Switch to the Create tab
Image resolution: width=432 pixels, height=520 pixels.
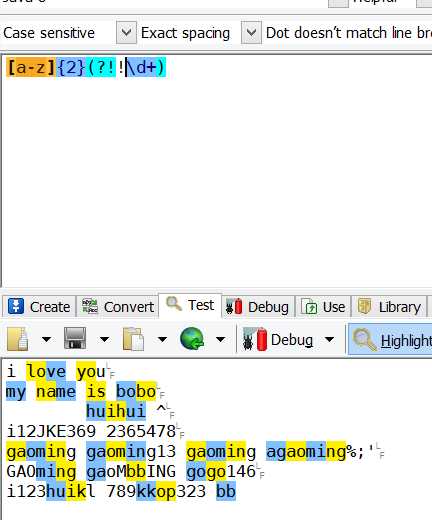(x=39, y=307)
